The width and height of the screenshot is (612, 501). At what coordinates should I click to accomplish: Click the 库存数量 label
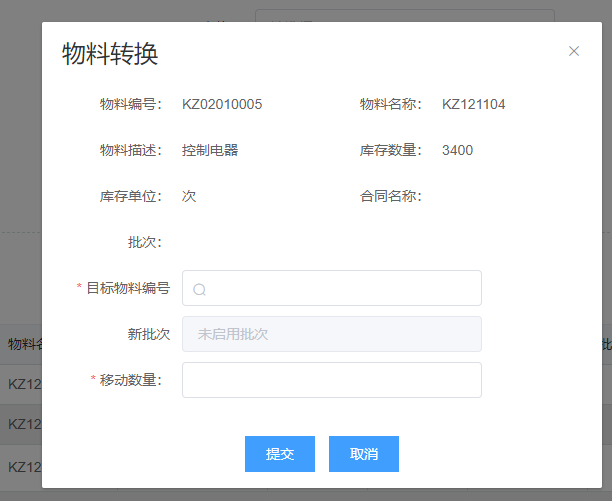[391, 150]
